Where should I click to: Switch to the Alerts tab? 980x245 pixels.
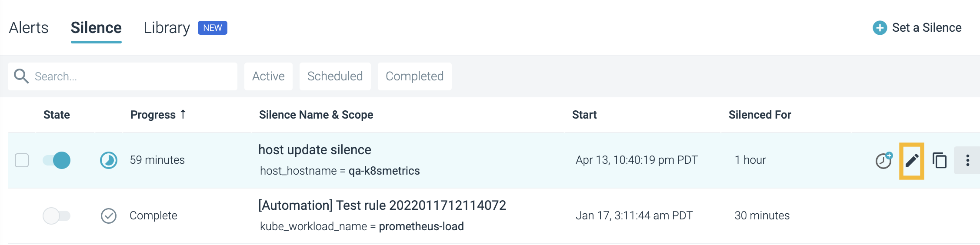pos(29,28)
